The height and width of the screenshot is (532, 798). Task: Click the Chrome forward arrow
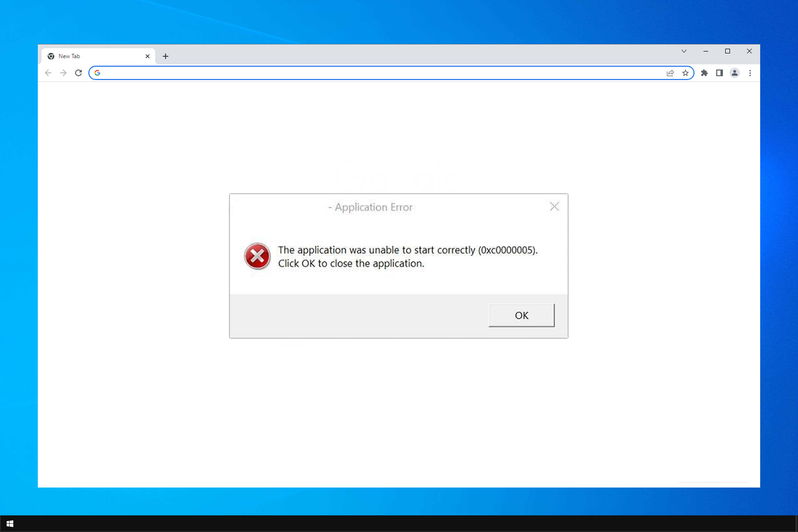[63, 73]
